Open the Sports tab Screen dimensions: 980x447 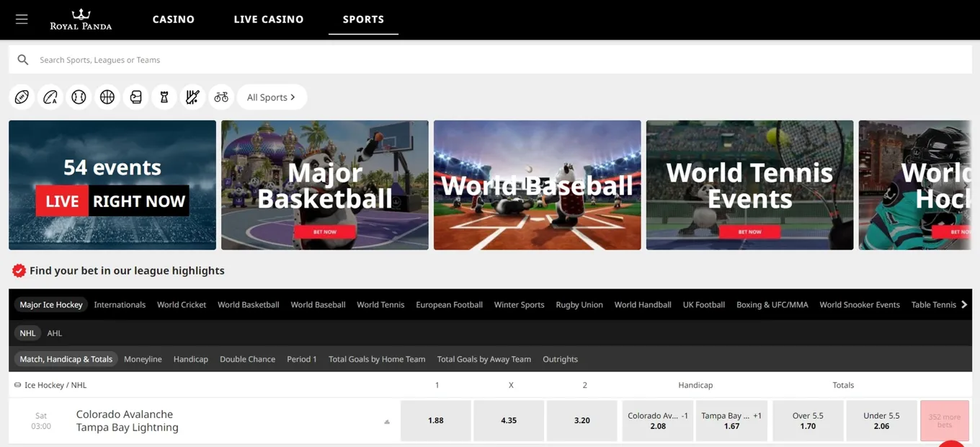pos(363,19)
